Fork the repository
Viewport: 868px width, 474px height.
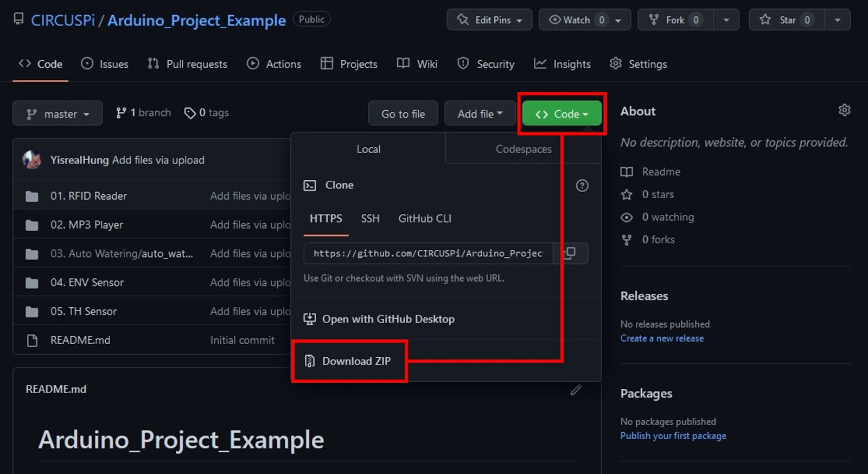click(675, 20)
